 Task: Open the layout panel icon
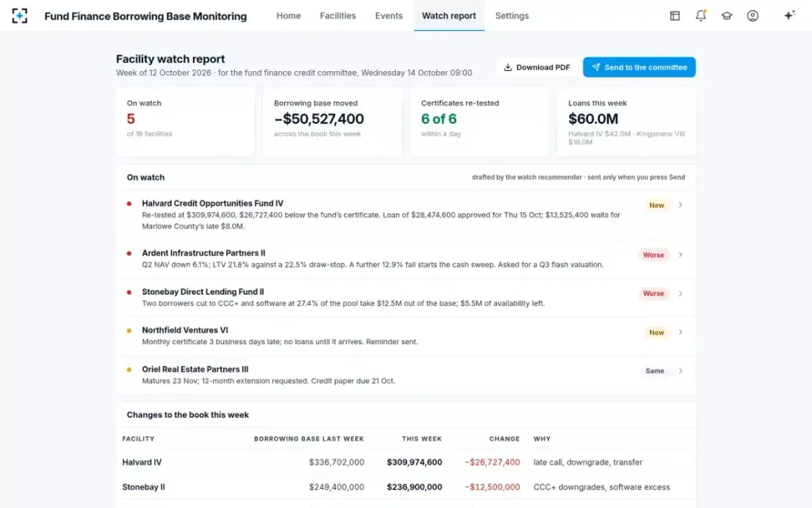click(675, 16)
